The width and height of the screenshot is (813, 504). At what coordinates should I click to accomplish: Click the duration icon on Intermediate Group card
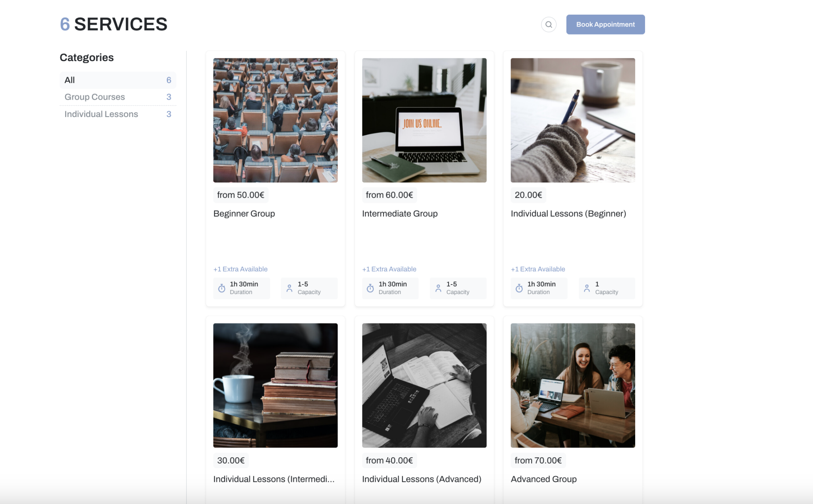370,288
